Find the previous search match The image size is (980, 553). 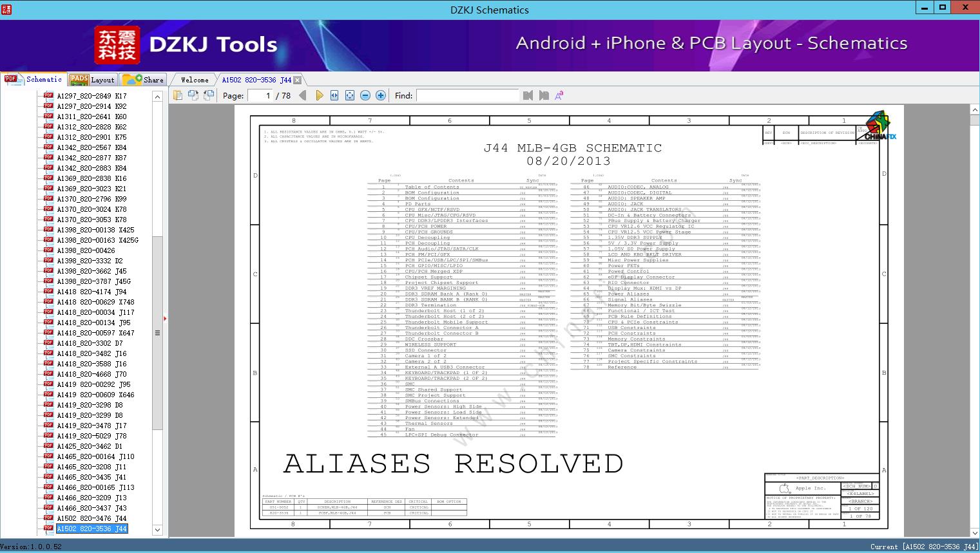[528, 95]
